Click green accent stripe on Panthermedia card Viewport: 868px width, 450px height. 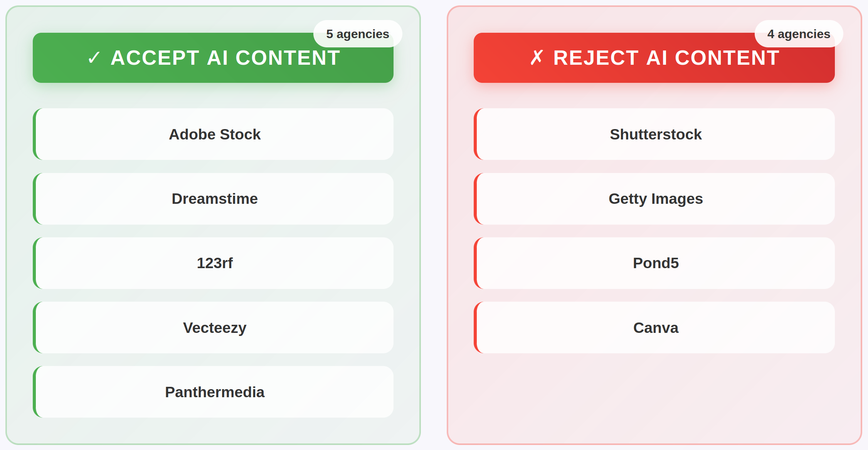pyautogui.click(x=35, y=392)
